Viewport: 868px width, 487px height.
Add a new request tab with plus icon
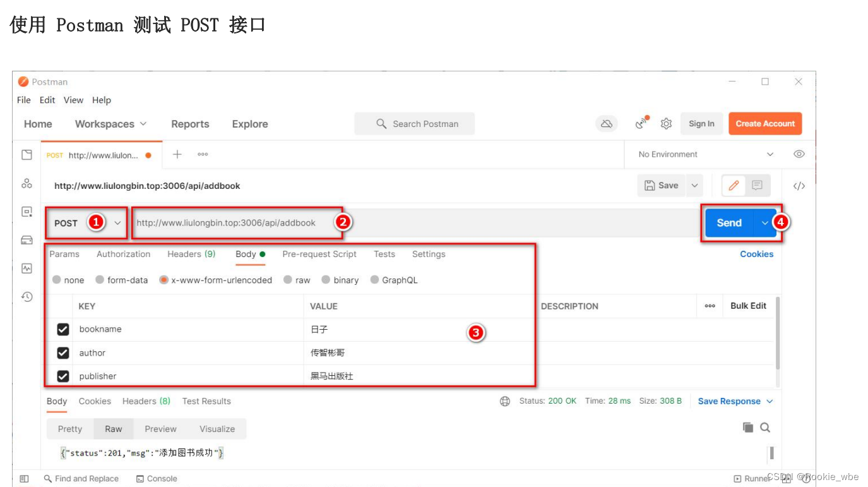point(177,154)
